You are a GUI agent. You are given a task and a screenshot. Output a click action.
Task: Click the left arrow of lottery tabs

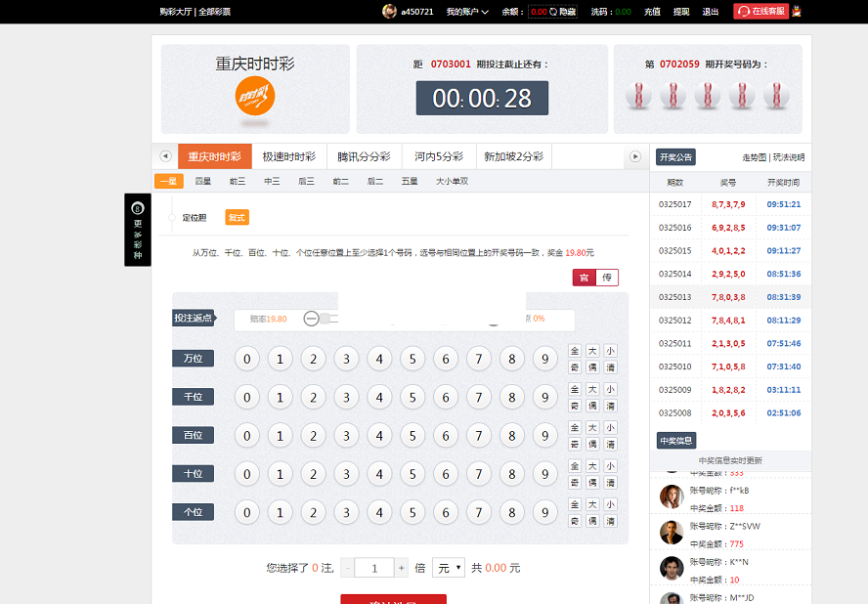(x=165, y=156)
